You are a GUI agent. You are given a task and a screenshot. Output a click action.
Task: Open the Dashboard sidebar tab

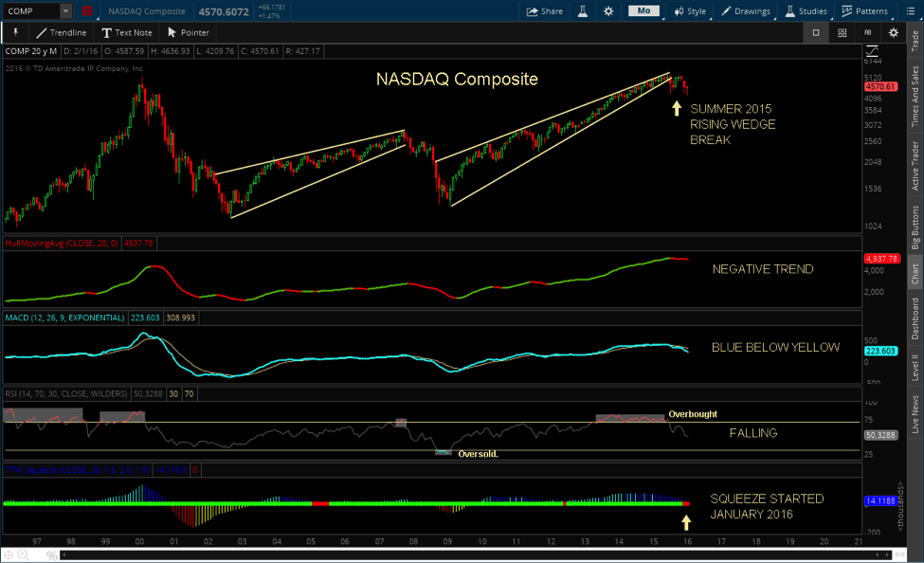(x=915, y=318)
